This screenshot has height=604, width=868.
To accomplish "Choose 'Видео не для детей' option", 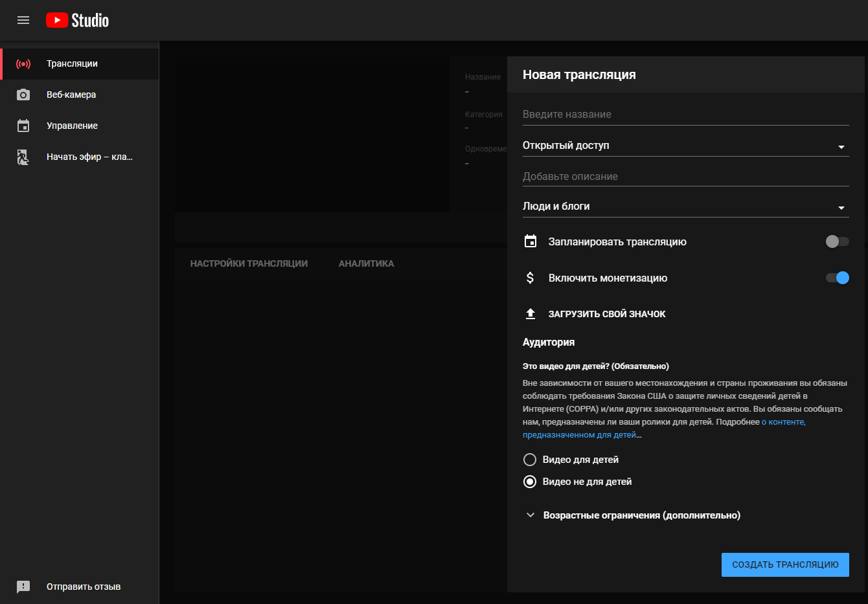I will [530, 482].
